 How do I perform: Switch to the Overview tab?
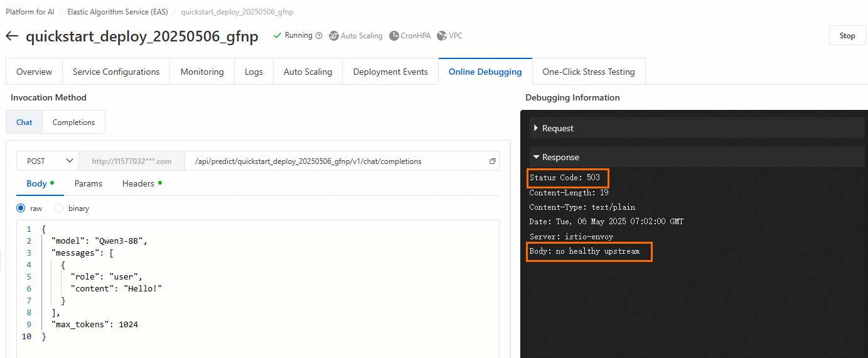pos(34,72)
